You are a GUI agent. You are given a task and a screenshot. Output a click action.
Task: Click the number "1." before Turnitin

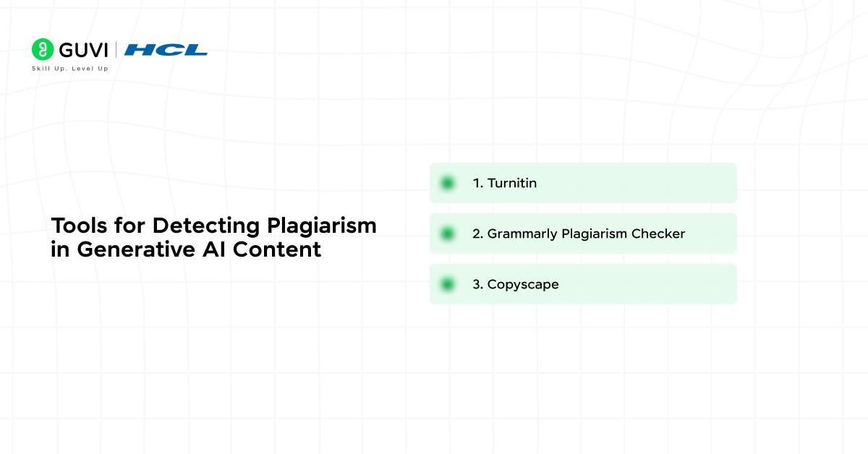pos(478,183)
